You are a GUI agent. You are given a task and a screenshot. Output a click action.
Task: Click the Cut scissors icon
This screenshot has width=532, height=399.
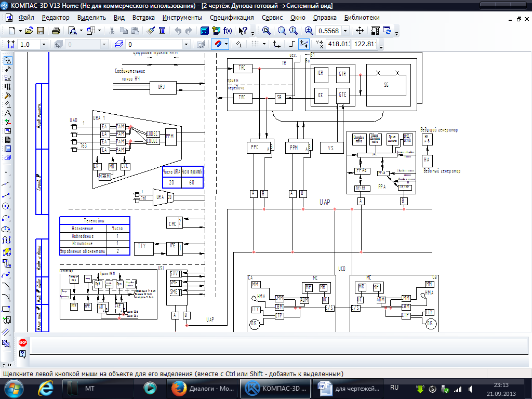coord(112,31)
